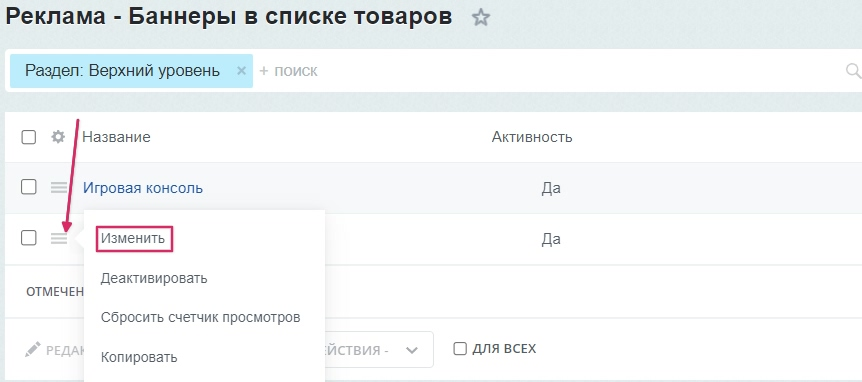The width and height of the screenshot is (862, 382).
Task: Expand the actions dropdown chevron
Action: click(x=412, y=350)
